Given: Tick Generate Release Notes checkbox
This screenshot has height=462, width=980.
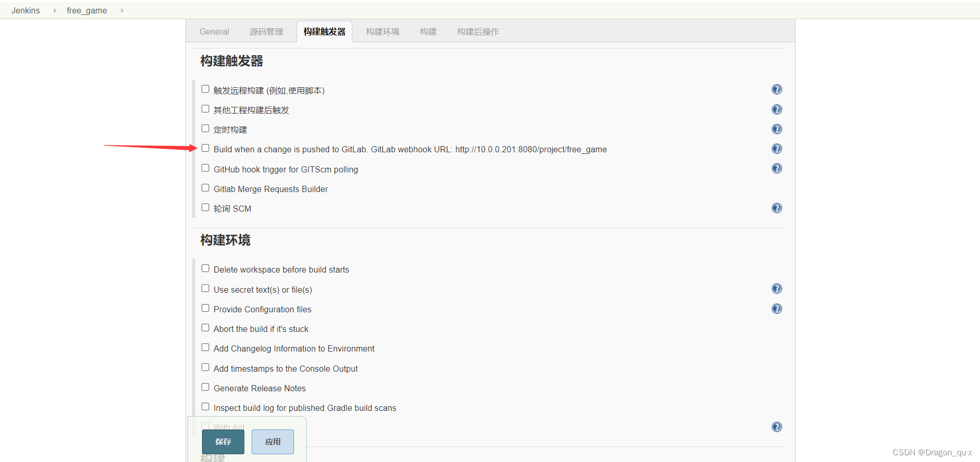Looking at the screenshot, I should pos(205,387).
